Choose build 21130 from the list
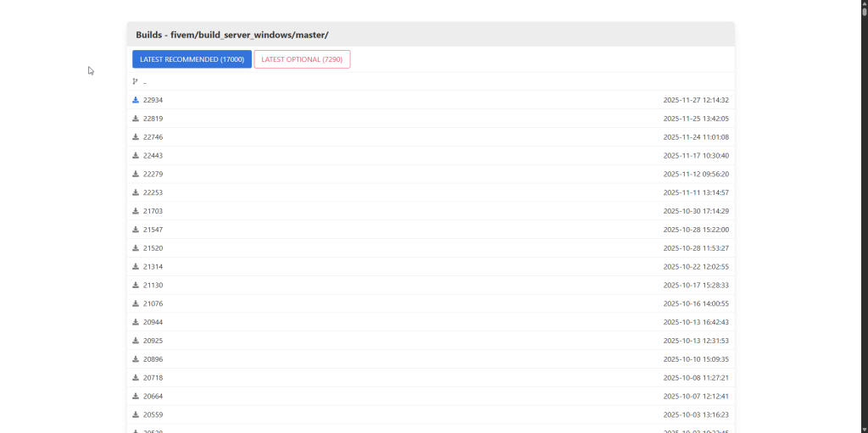Viewport: 868px width, 433px height. click(153, 286)
